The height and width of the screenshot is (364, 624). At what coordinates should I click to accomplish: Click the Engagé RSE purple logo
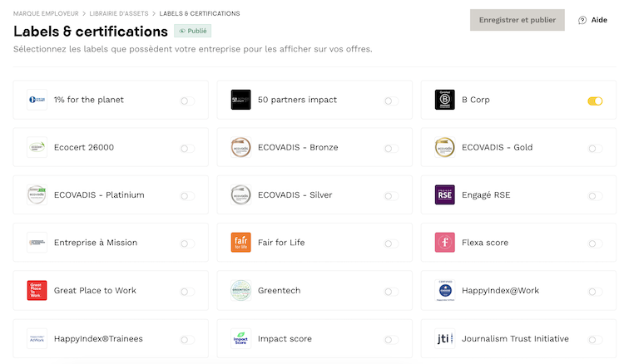[444, 195]
